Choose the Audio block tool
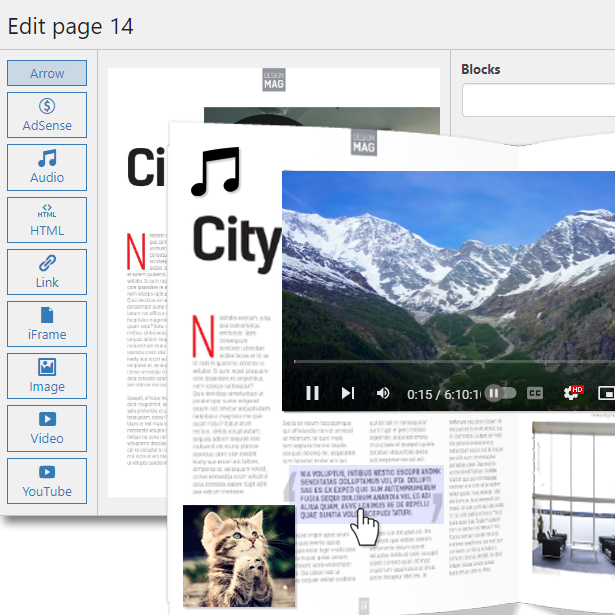This screenshot has width=615, height=615. tap(47, 167)
